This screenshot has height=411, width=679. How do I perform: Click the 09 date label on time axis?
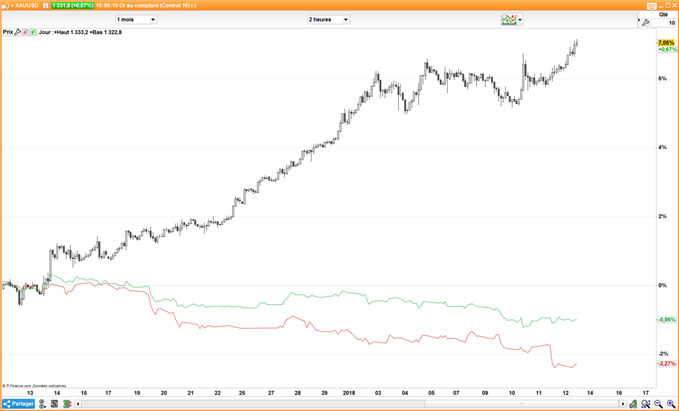click(x=485, y=393)
